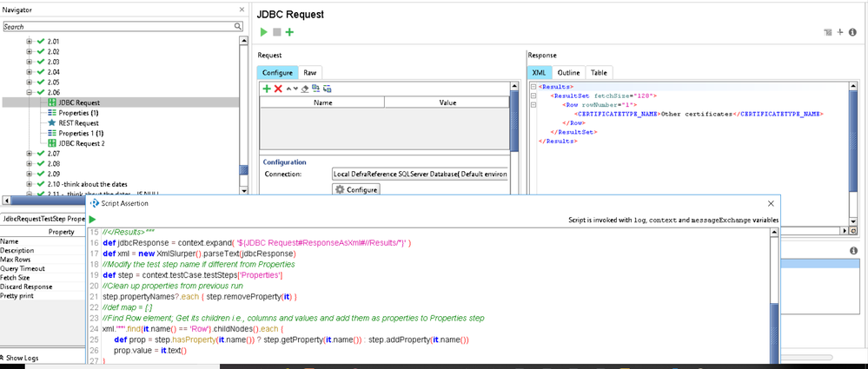Click the Response XML vertical scrollbar thumb

[852, 140]
